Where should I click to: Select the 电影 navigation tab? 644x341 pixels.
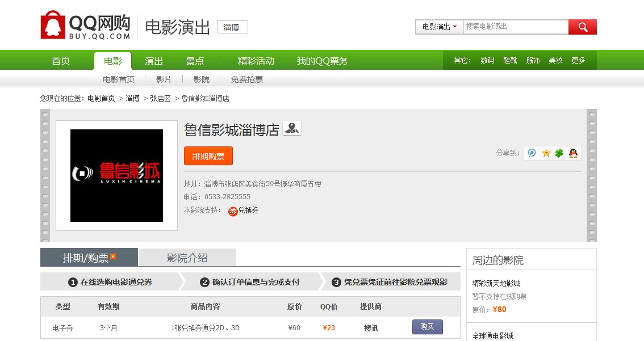pos(113,61)
